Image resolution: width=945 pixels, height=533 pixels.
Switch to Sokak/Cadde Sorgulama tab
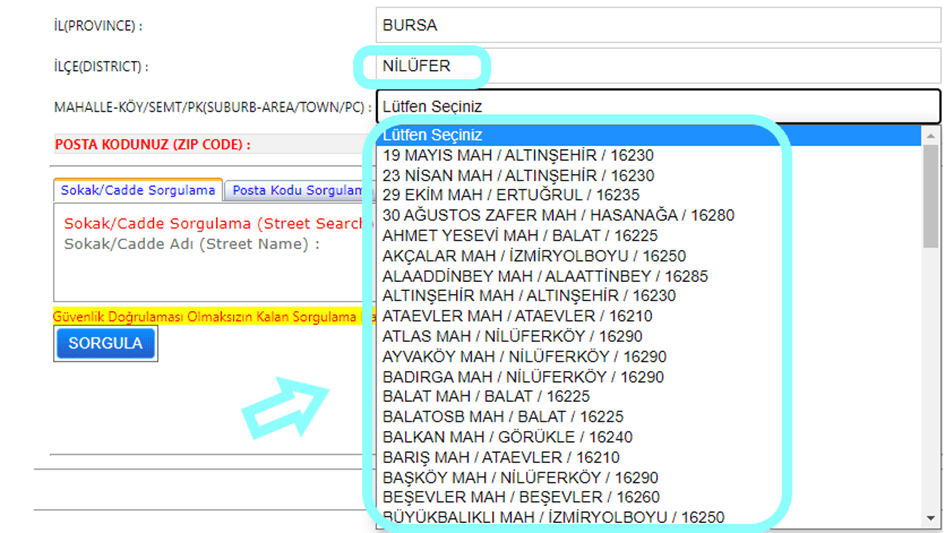(x=138, y=190)
